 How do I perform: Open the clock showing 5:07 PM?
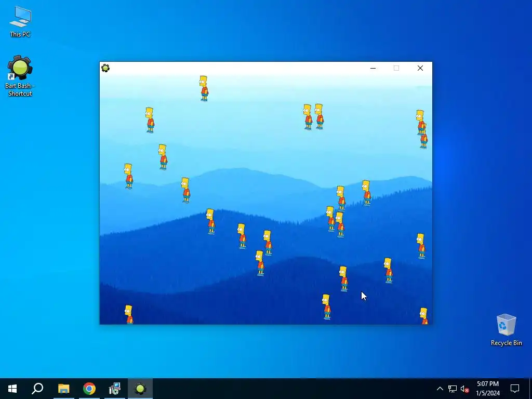pyautogui.click(x=487, y=389)
